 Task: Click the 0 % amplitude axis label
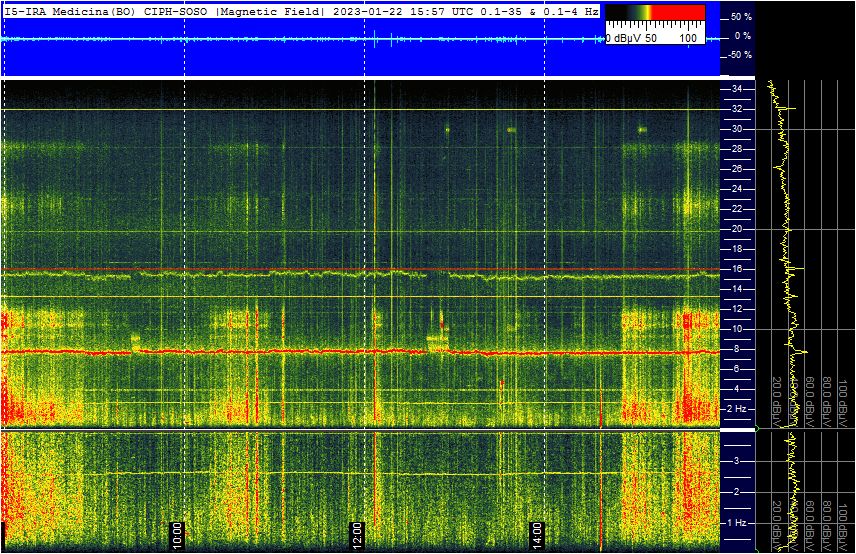click(742, 36)
